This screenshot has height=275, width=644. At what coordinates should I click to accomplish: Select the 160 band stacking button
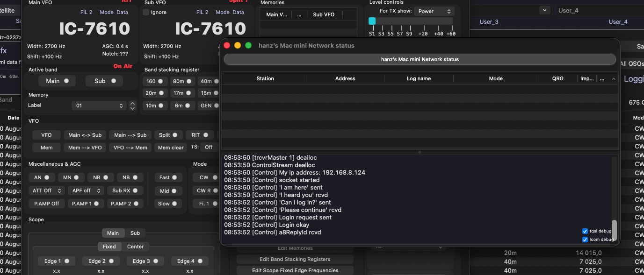click(155, 81)
